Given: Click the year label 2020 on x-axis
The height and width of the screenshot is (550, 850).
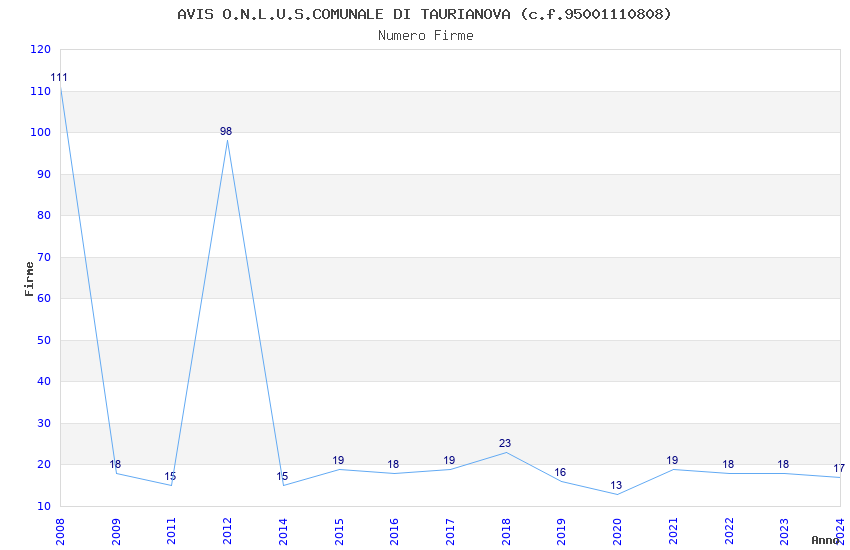Looking at the screenshot, I should click(617, 532).
